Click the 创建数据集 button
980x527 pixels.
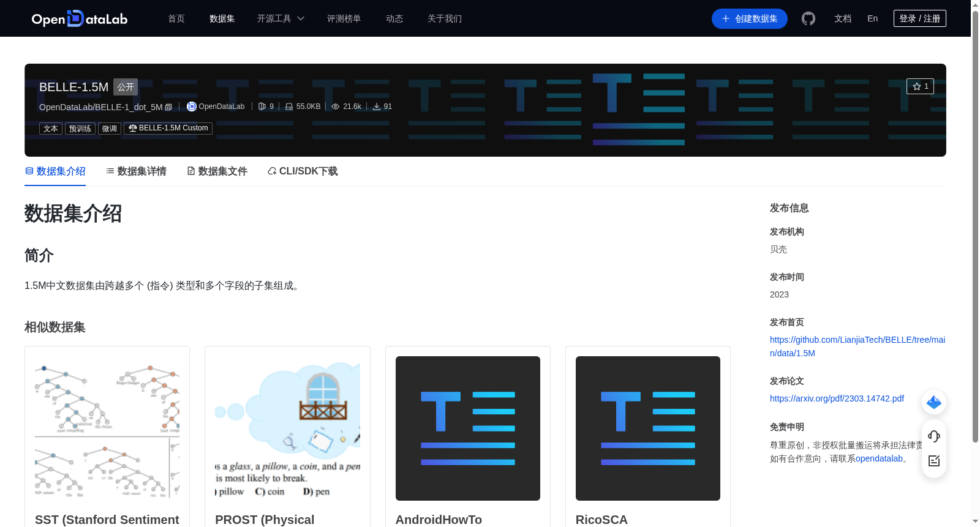[750, 19]
